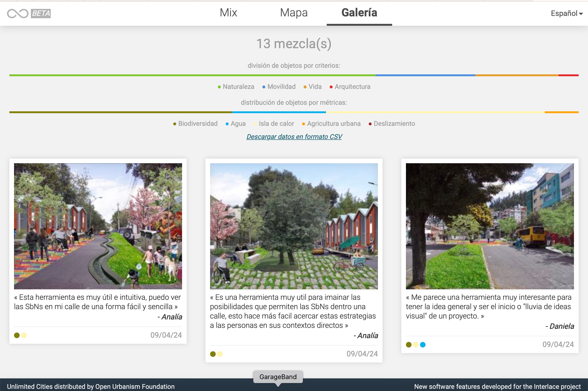Click the blue Movilidad legend dot
588x391 pixels.
click(264, 87)
